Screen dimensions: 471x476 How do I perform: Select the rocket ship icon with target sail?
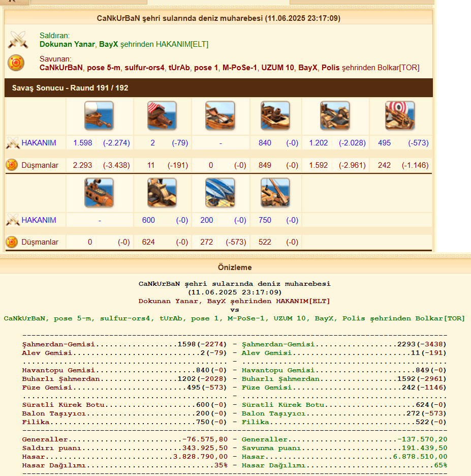tap(400, 115)
